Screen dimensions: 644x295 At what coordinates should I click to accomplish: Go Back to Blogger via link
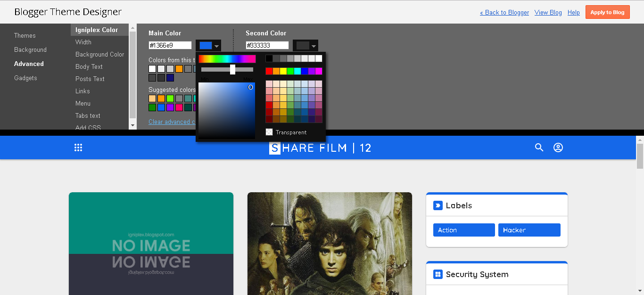pos(504,13)
